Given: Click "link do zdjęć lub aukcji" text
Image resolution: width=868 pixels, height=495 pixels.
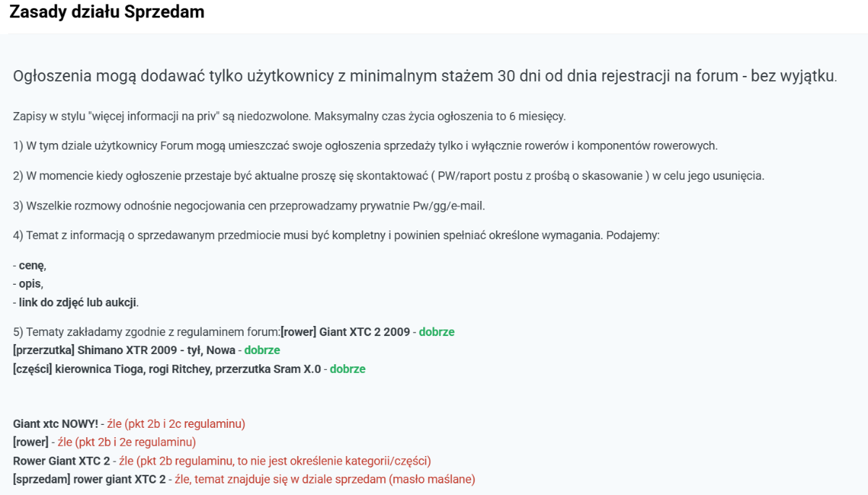Looking at the screenshot, I should (77, 301).
